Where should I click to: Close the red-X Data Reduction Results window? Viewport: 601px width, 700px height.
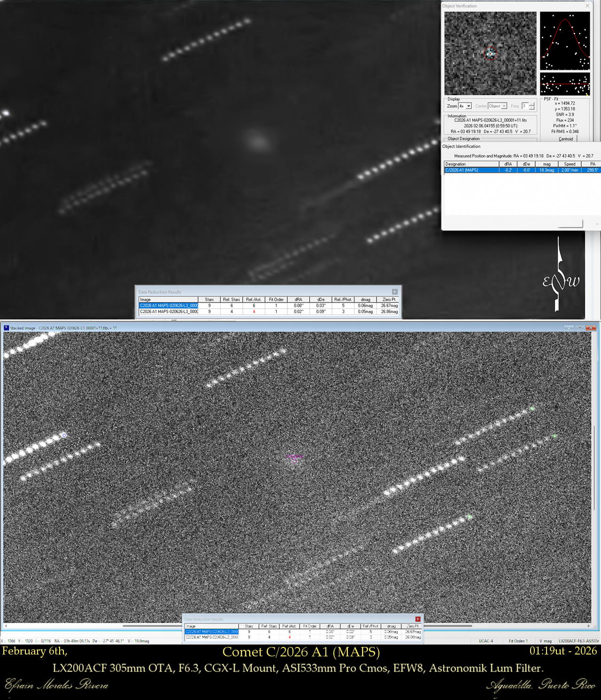click(418, 619)
